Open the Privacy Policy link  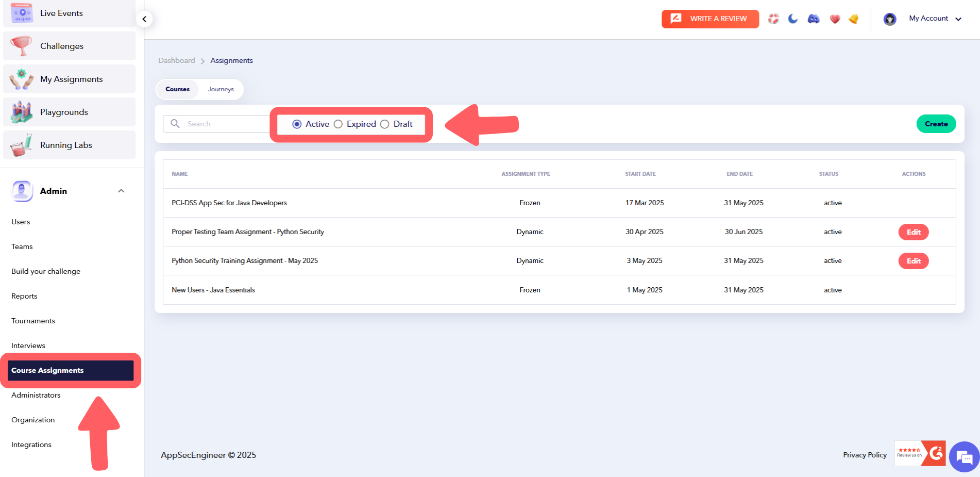point(865,454)
